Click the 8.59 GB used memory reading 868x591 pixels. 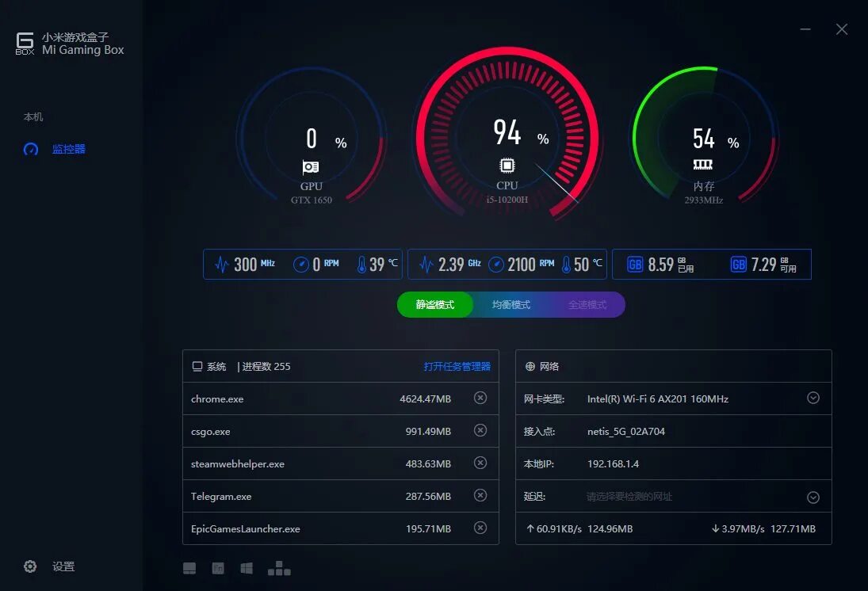coord(671,265)
